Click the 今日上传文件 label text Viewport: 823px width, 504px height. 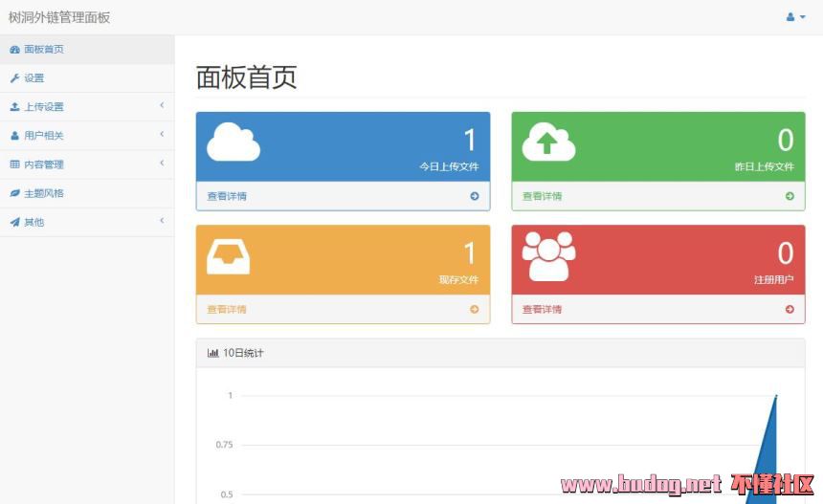[449, 166]
